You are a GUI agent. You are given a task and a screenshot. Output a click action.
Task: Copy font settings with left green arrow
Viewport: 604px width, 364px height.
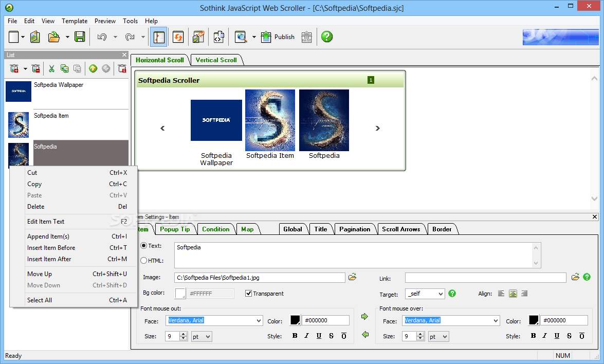click(x=365, y=334)
